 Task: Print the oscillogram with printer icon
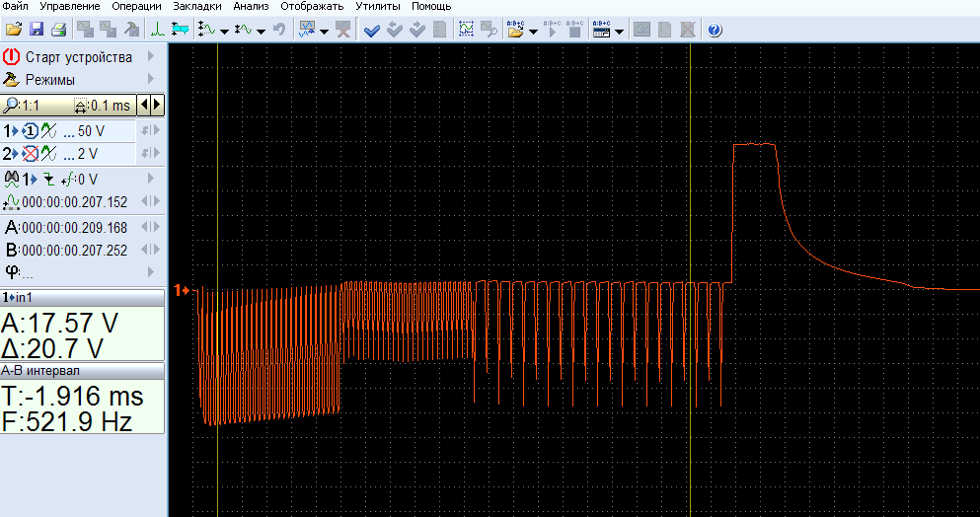tap(58, 30)
